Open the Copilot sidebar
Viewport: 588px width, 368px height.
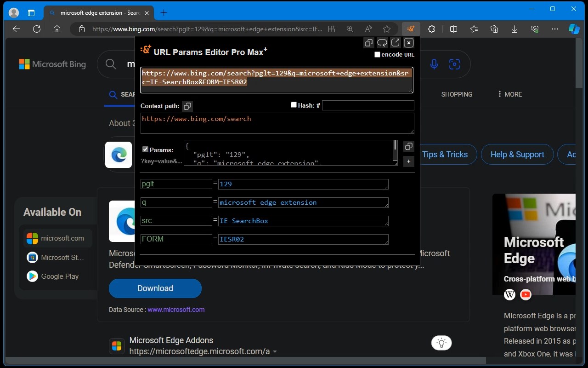tap(574, 29)
